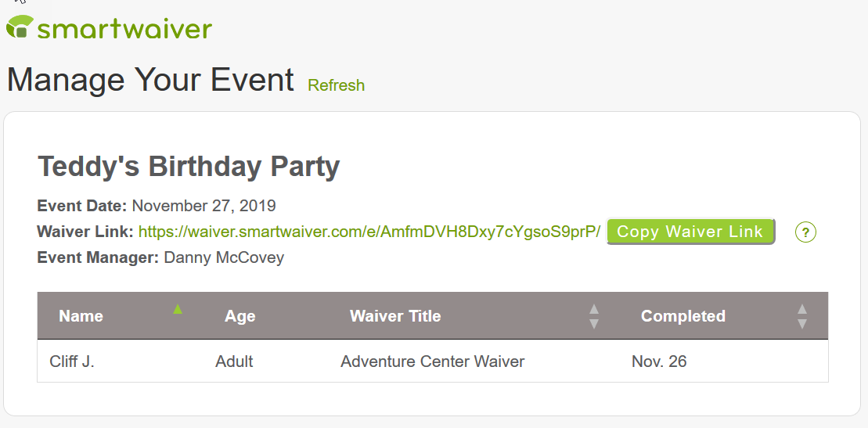868x428 pixels.
Task: Click the Name column header
Action: [x=81, y=316]
